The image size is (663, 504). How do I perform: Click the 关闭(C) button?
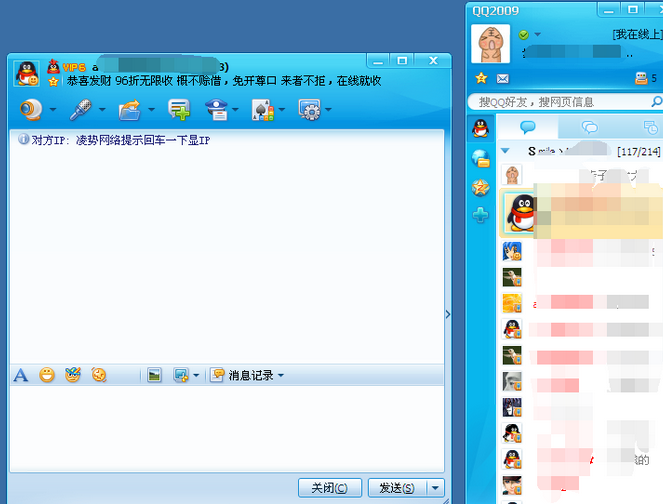[x=330, y=488]
